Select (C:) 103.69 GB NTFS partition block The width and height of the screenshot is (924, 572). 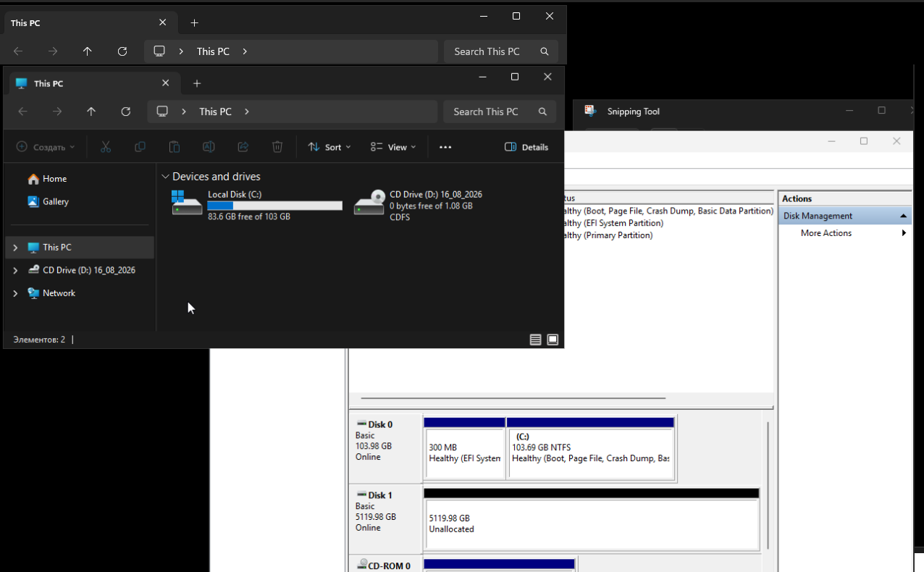591,448
